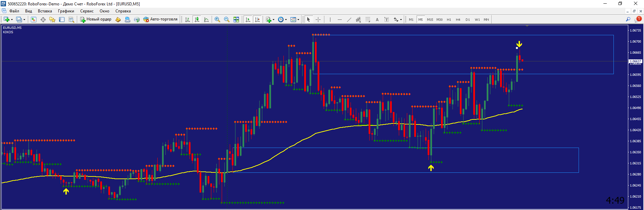This screenshot has height=210, width=644.
Task: Expand the new chart dropdown arrow
Action: 12,19
